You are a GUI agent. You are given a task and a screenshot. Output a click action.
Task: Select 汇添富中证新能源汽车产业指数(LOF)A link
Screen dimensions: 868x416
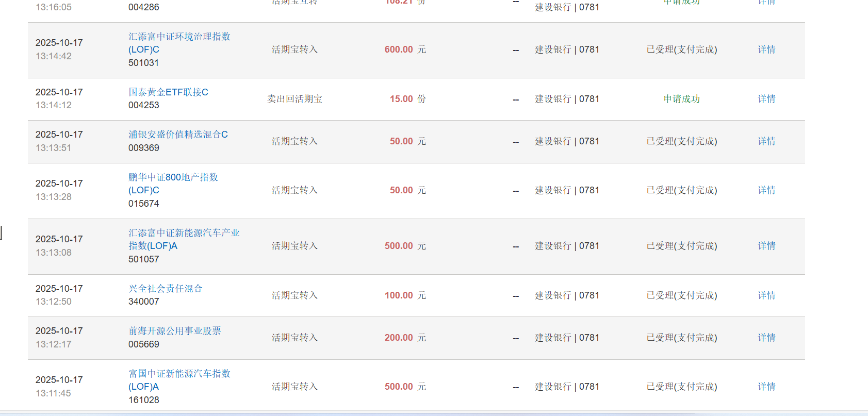click(184, 233)
